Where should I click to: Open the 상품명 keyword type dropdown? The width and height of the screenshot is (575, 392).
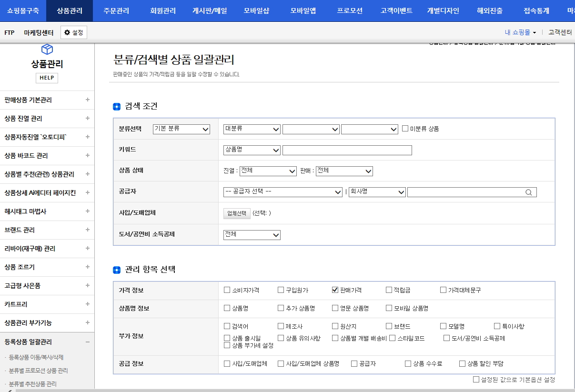point(252,150)
